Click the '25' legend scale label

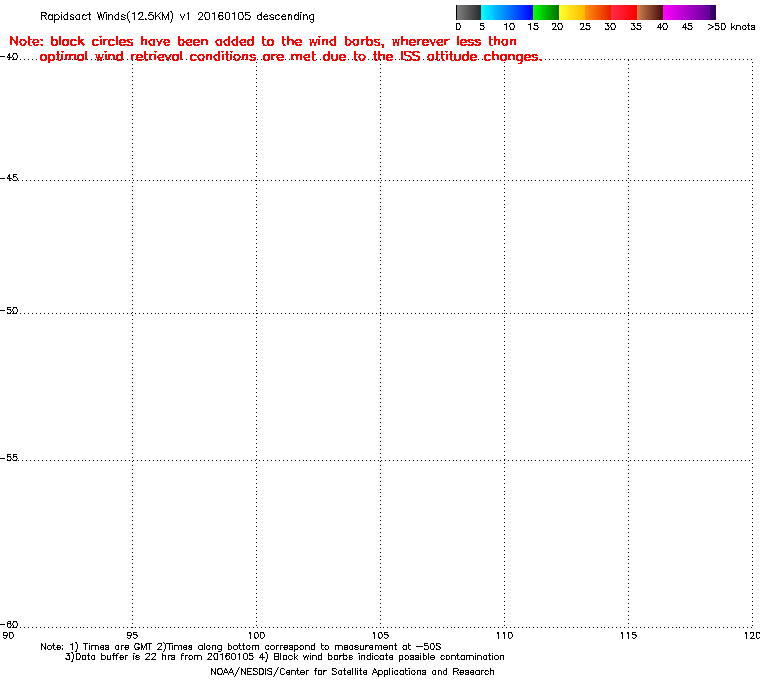point(585,27)
